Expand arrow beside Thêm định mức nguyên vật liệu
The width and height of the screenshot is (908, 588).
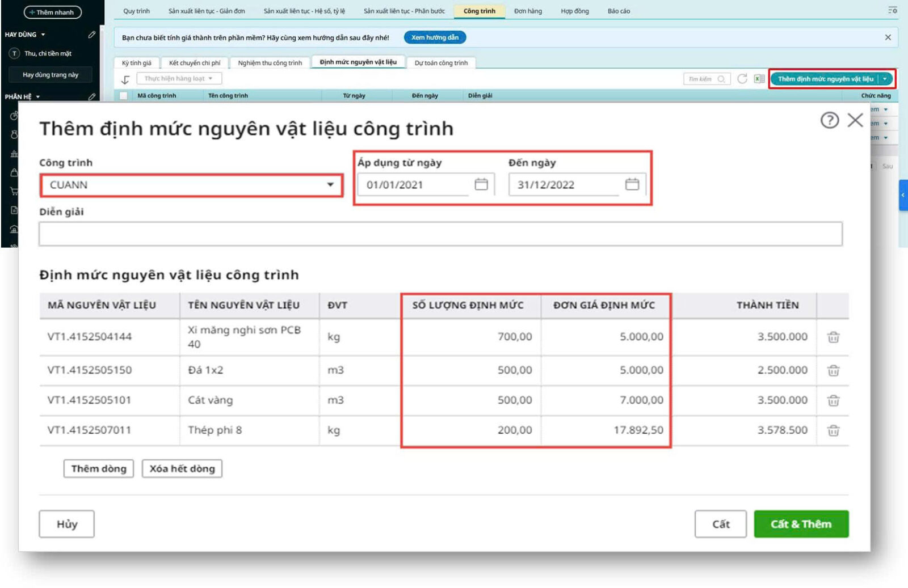pyautogui.click(x=885, y=79)
